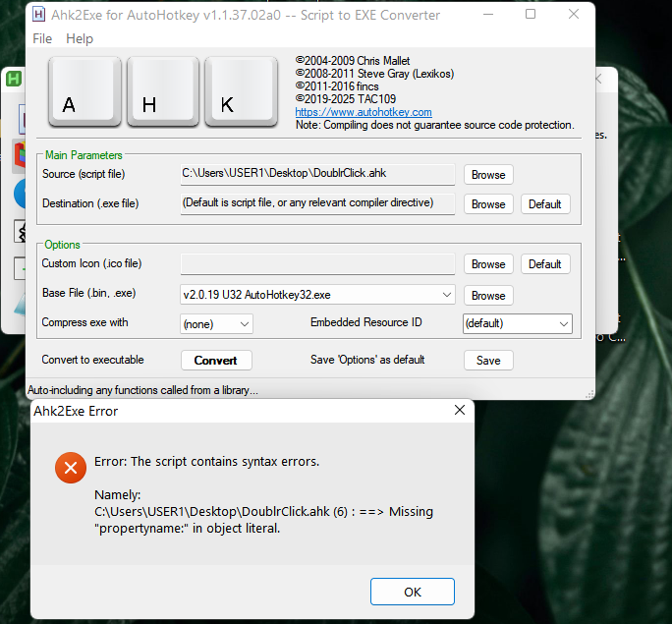The image size is (672, 624).
Task: Click the resize grip of the Ahk2Exe window
Action: point(589,394)
